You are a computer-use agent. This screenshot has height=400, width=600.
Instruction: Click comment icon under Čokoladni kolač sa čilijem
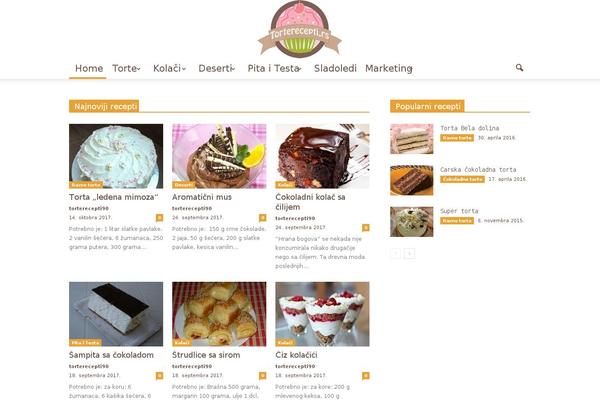(x=366, y=228)
